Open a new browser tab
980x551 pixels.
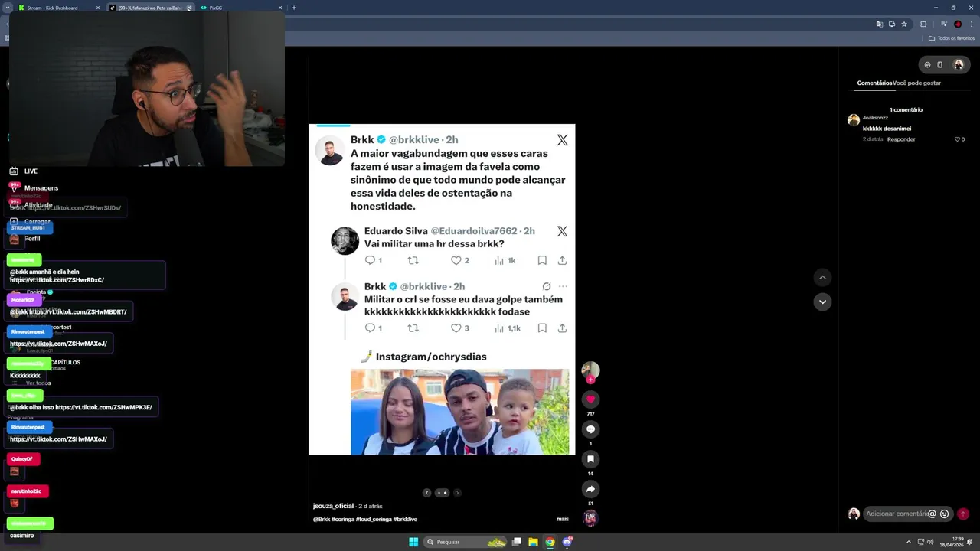tap(294, 8)
